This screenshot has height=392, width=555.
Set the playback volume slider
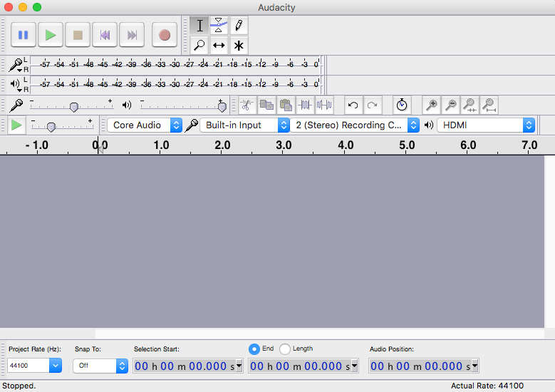[x=222, y=107]
